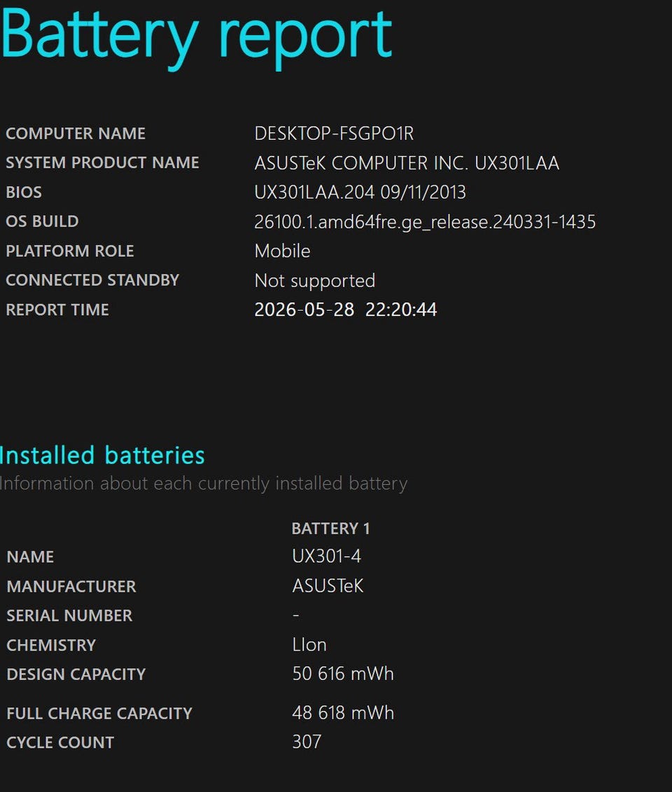Select the COMPUTER NAME label
672x792 pixels.
(x=76, y=134)
